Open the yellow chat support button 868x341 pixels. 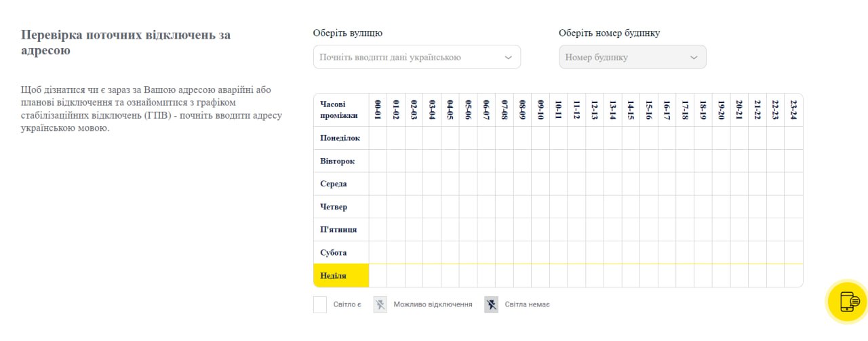coord(848,302)
